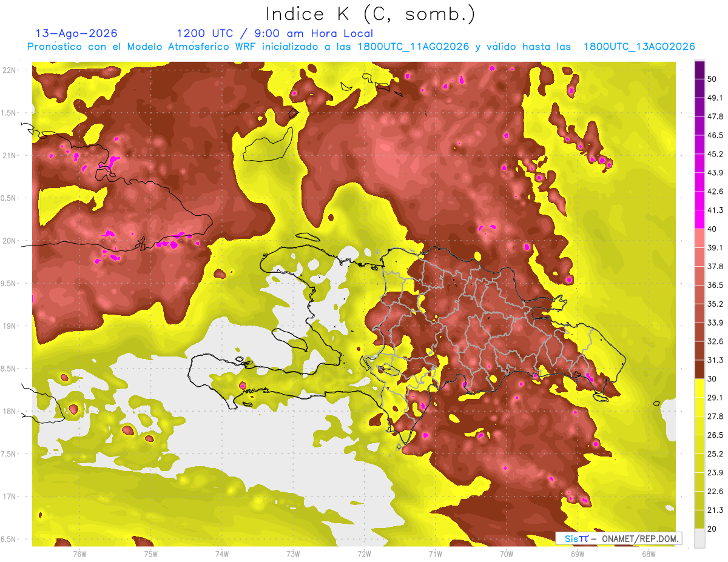Click the dark purple legend swatch above 50
The image size is (728, 562).
(x=699, y=70)
